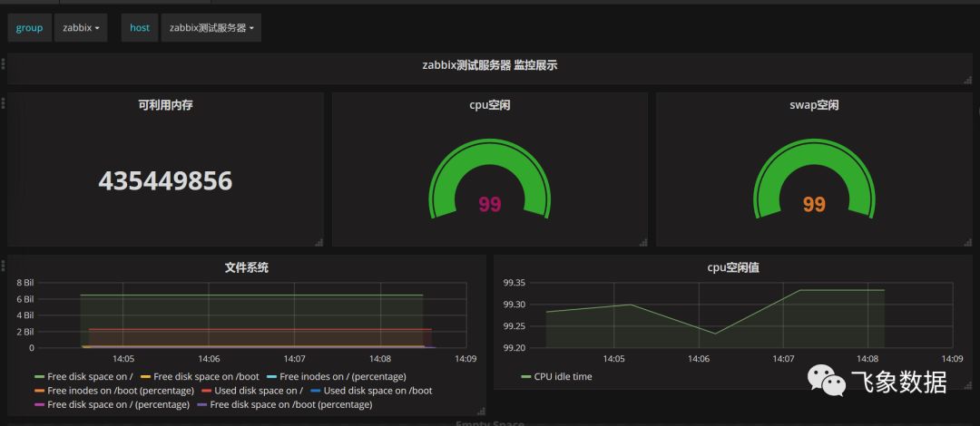Viewport: 980px width, 426px height.
Task: Click the 'host' variable label
Action: tap(140, 27)
